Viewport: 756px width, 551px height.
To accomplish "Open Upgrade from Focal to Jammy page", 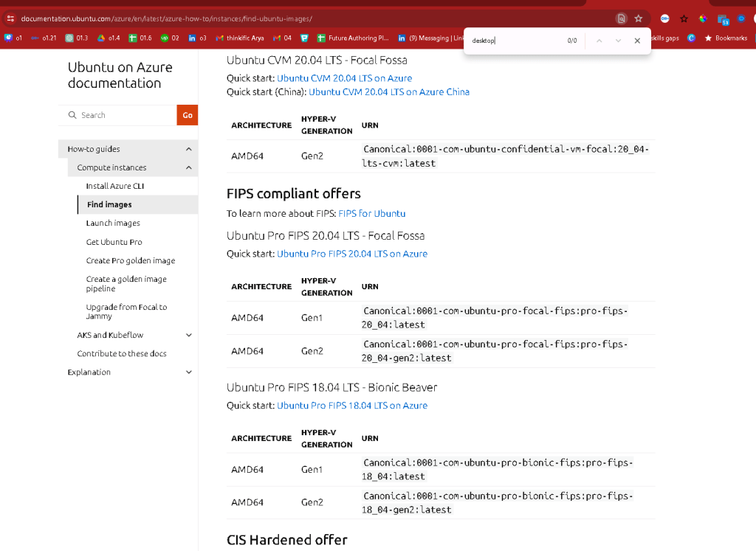I will click(126, 311).
